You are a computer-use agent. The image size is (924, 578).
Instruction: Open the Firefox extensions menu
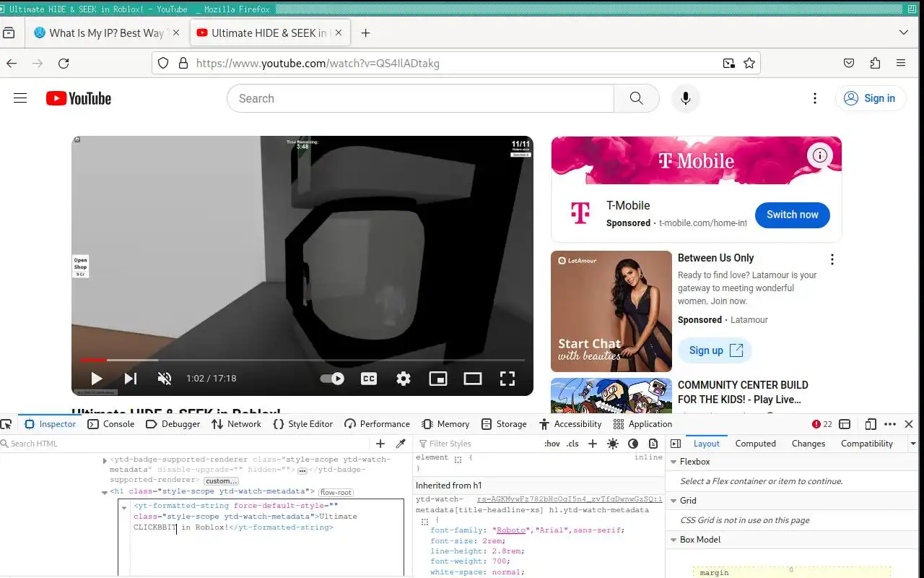pyautogui.click(x=875, y=63)
